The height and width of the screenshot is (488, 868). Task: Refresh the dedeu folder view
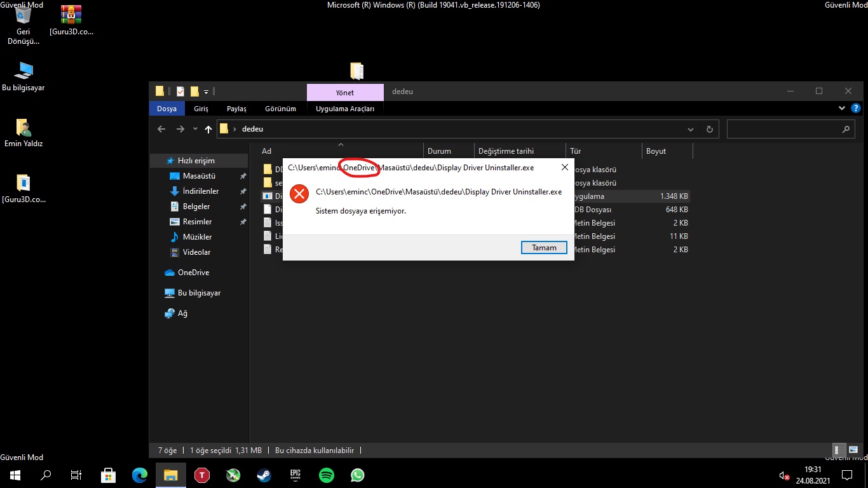709,129
